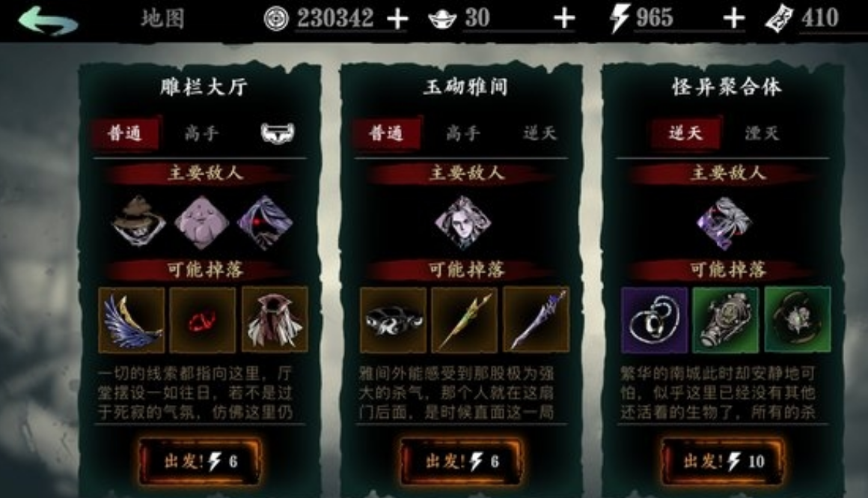Screen dimensions: 868x498
Task: Start 玉砌雅间 with 出发 button
Action: (x=461, y=461)
